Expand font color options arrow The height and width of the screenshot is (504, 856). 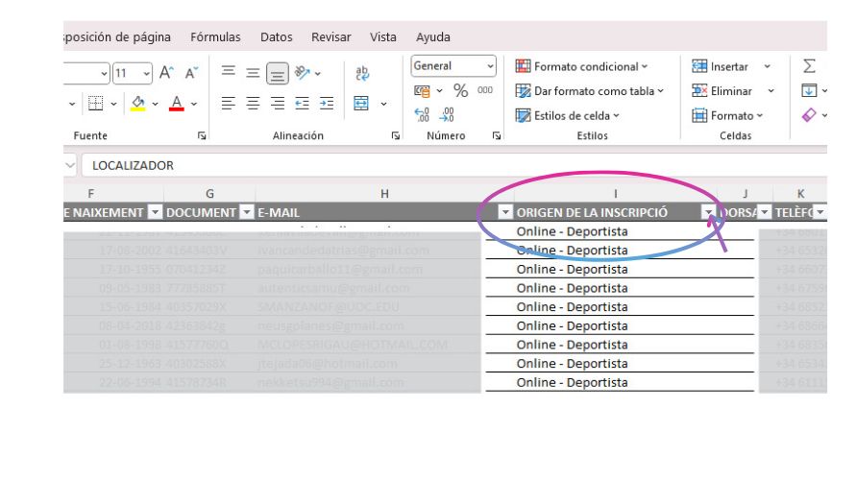(x=194, y=104)
